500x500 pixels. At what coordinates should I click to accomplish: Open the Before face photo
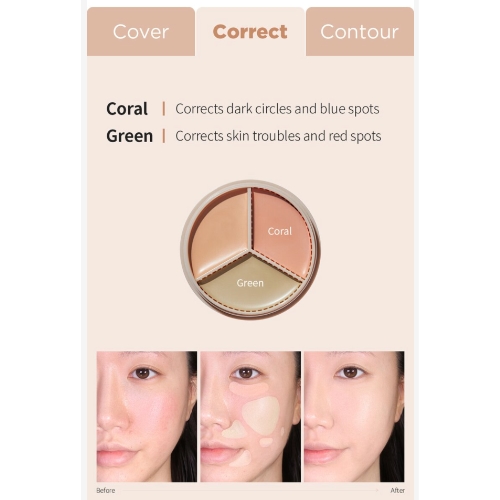(x=147, y=416)
